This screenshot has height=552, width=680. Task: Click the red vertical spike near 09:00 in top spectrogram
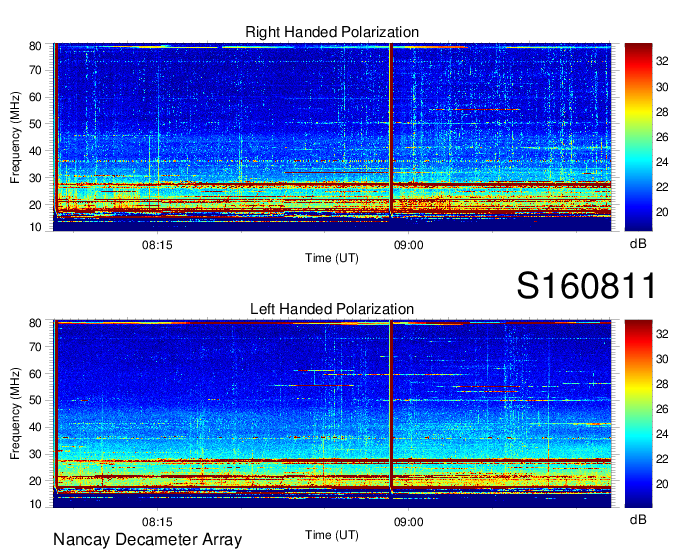391,129
